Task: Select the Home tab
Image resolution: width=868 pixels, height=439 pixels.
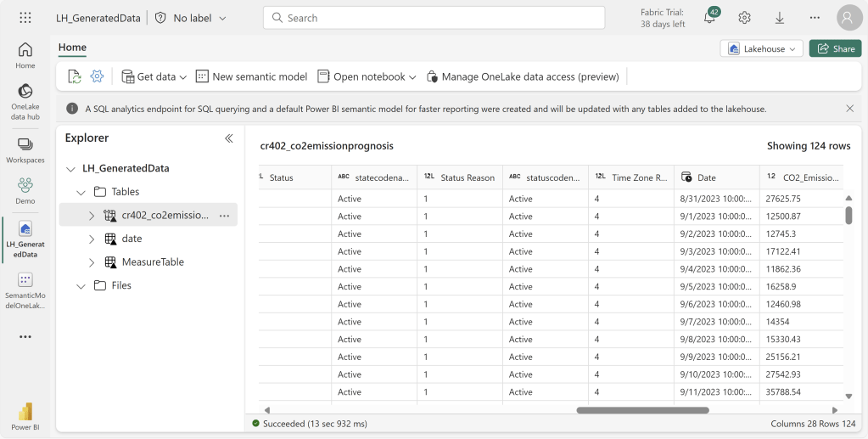Action: click(x=72, y=48)
